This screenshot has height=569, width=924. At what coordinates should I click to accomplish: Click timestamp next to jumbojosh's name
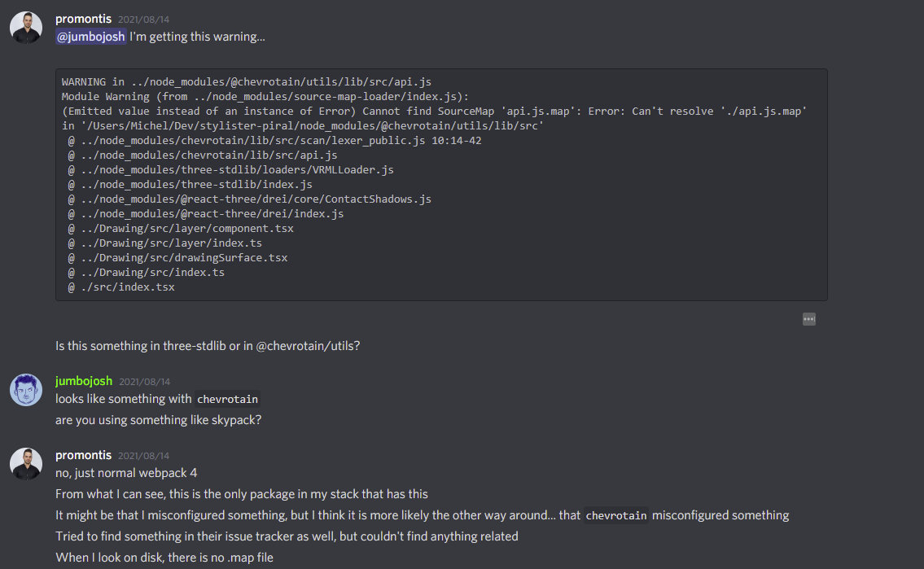[144, 382]
